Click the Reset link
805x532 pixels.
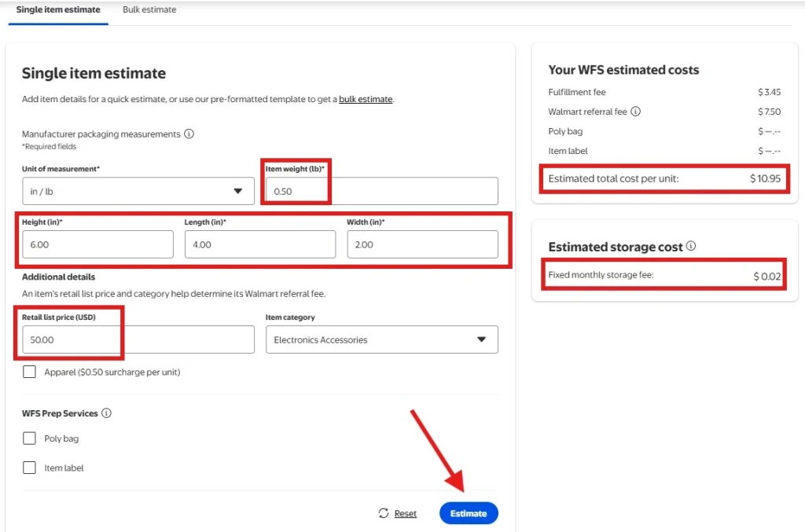tap(405, 513)
